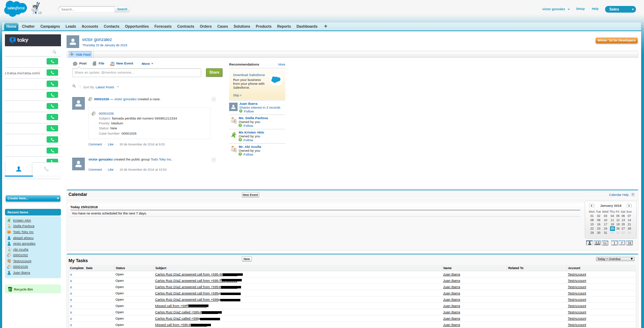Viewport: 644px width, 328px height.
Task: Click the plus icon for all tabs
Action: (x=326, y=26)
